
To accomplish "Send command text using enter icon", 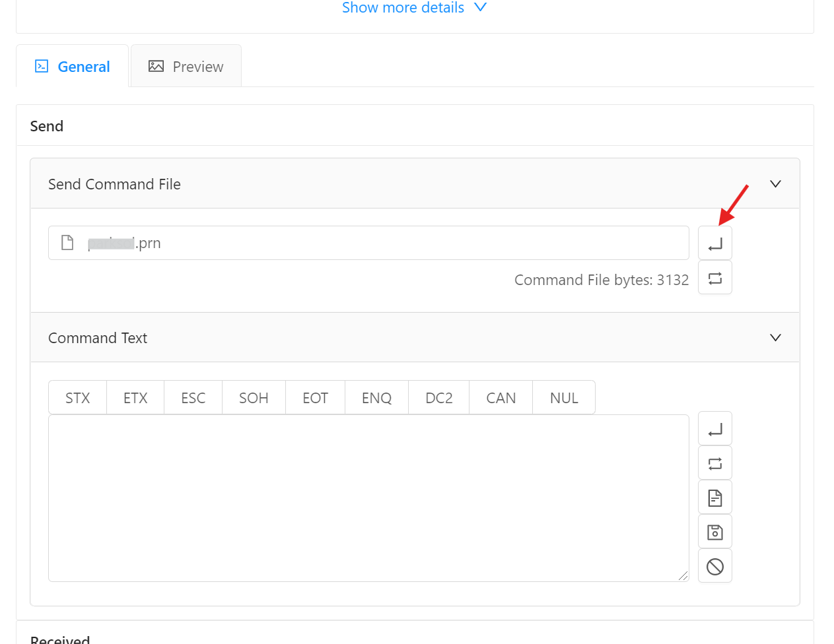I will click(x=714, y=430).
